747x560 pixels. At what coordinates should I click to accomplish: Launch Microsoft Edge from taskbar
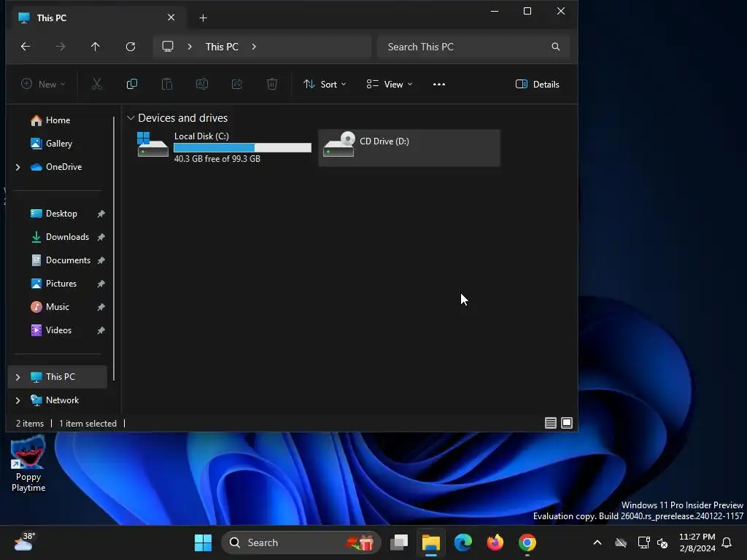(x=462, y=542)
